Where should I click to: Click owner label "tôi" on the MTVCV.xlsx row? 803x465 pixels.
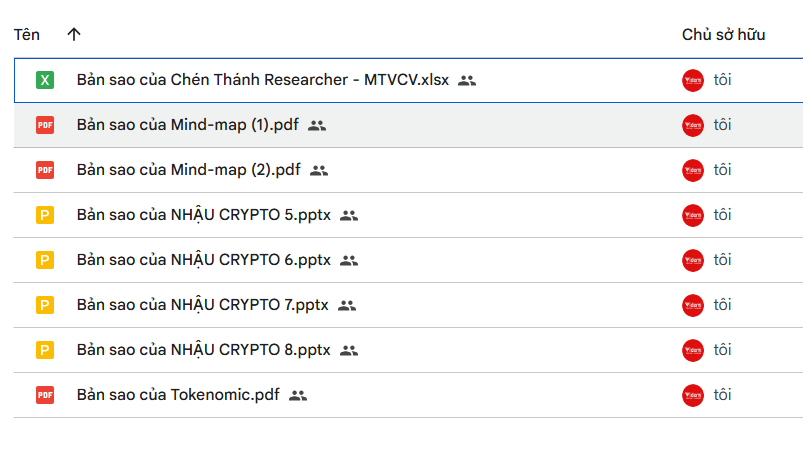click(x=723, y=79)
